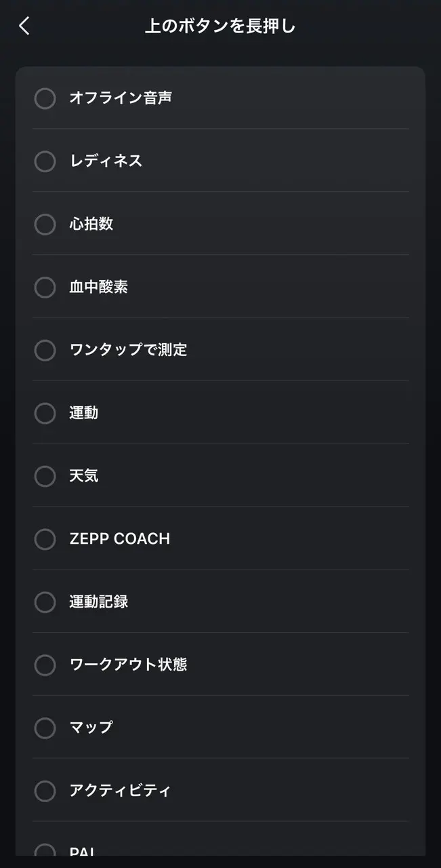Pick the ワンタップで測定 radio button
The height and width of the screenshot is (868, 441).
coord(45,351)
